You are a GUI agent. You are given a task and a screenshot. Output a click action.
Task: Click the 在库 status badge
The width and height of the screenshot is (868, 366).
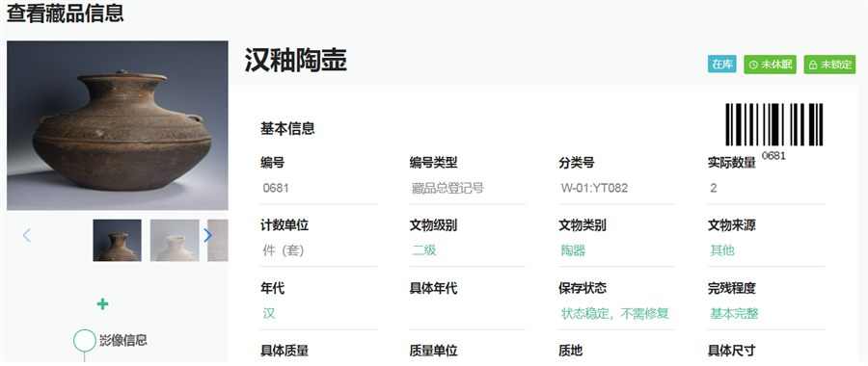tap(721, 65)
